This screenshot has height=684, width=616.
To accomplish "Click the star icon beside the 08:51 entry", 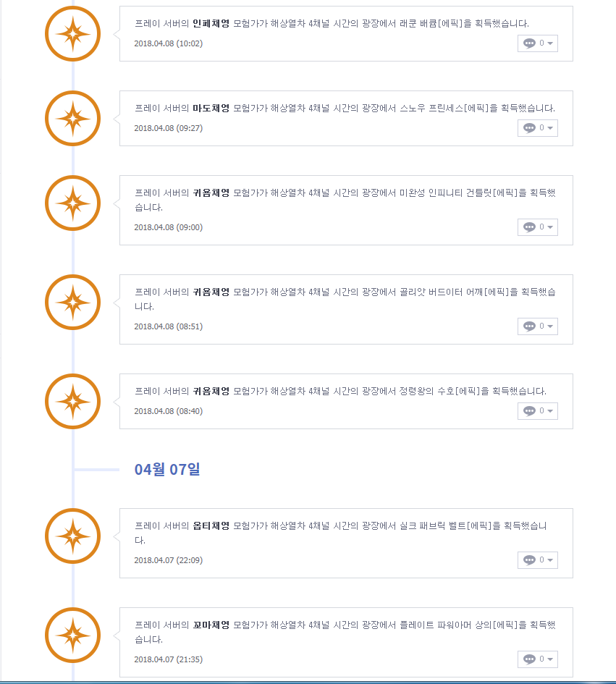I will click(x=72, y=302).
